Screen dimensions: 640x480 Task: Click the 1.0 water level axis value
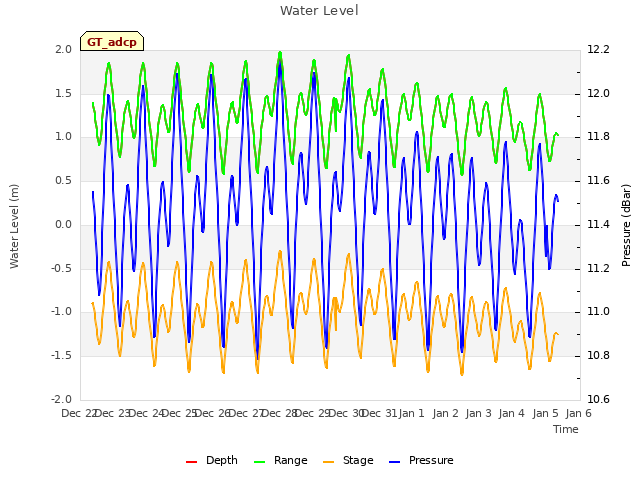(63, 137)
